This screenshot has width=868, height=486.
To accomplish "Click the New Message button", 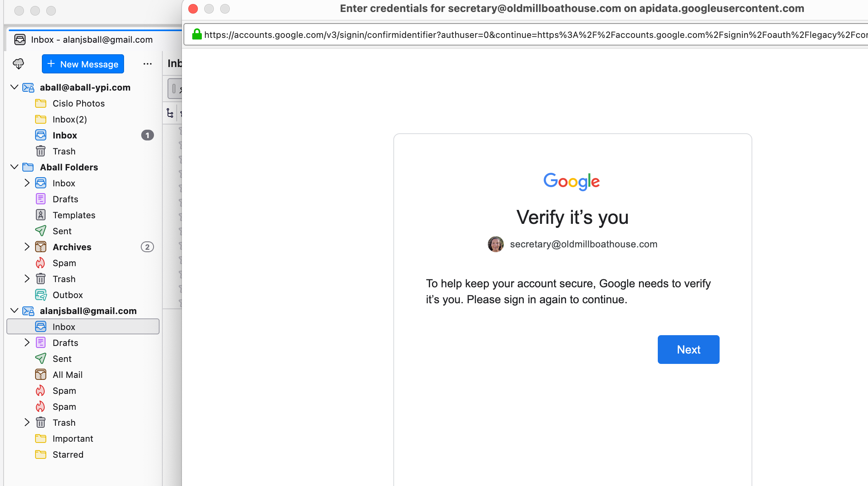I will click(x=83, y=64).
